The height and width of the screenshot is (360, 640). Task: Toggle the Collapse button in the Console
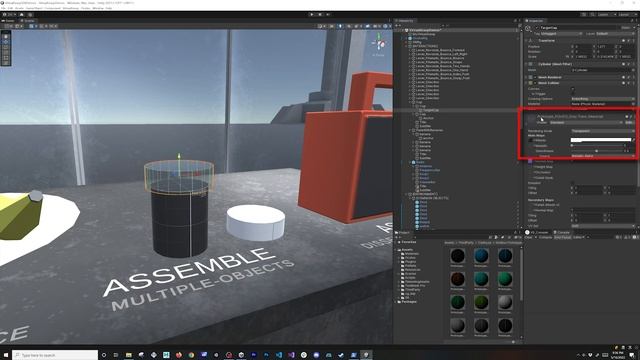point(546,237)
